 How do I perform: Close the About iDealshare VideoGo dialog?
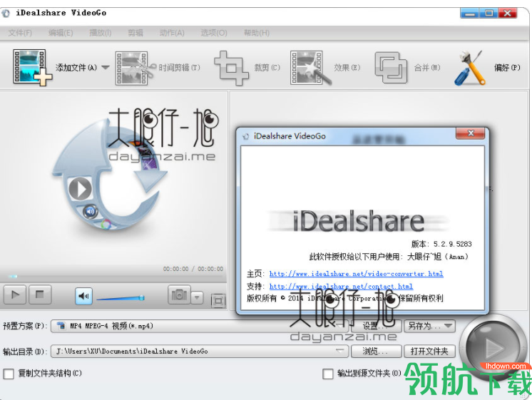tap(470, 133)
